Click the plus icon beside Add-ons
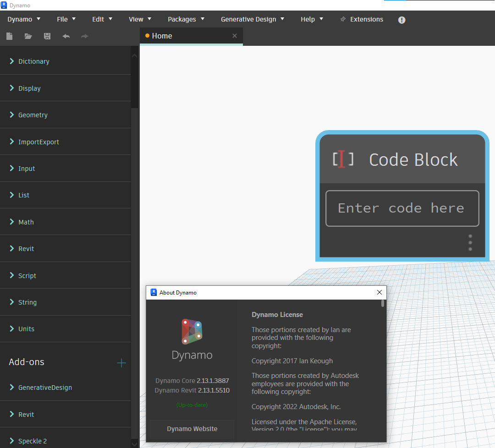The width and height of the screenshot is (495, 448). (121, 363)
